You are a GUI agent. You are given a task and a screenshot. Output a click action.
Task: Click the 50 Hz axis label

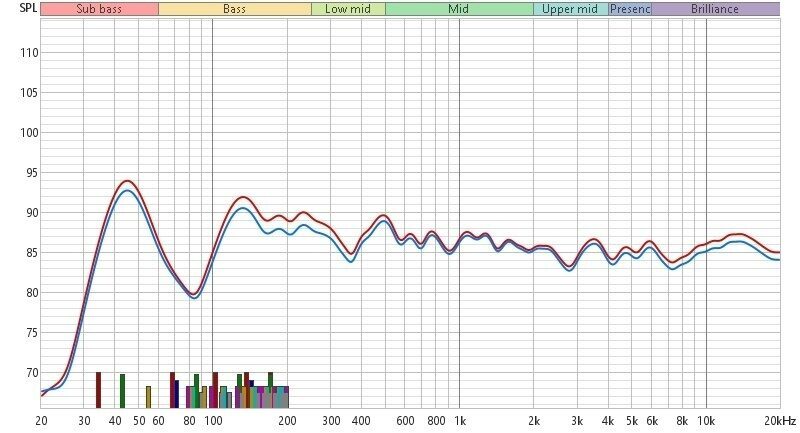[139, 421]
